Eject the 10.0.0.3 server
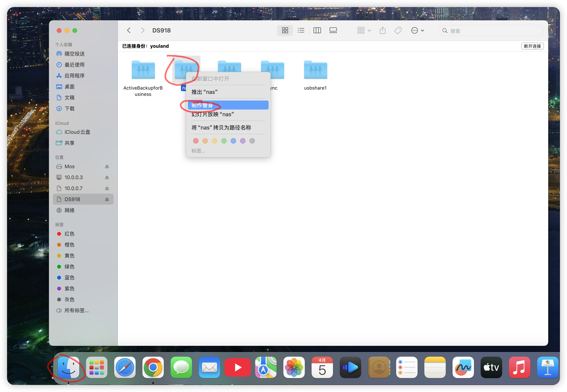The image size is (567, 392). pos(107,177)
